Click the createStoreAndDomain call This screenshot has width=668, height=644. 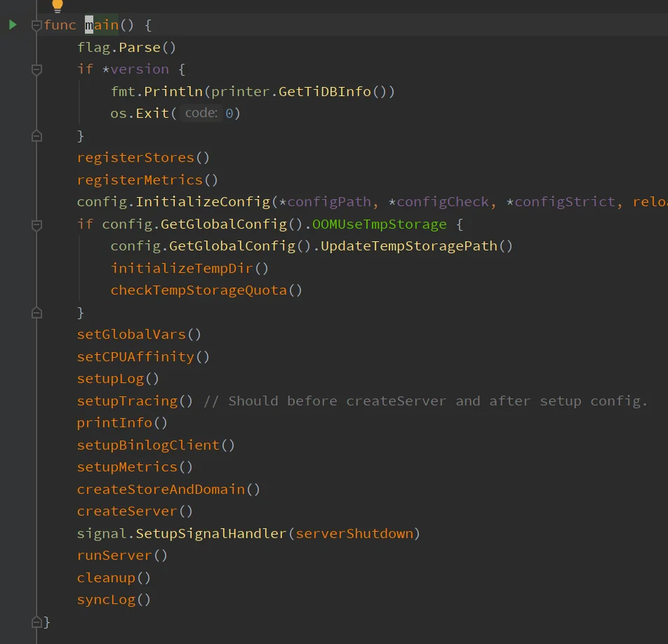(x=161, y=489)
